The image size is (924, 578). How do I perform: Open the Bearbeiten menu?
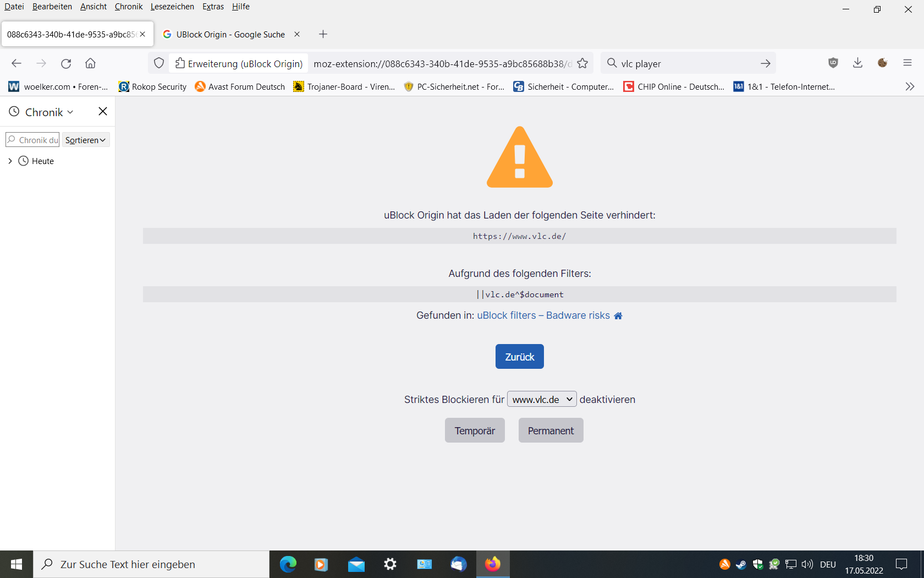(x=52, y=7)
